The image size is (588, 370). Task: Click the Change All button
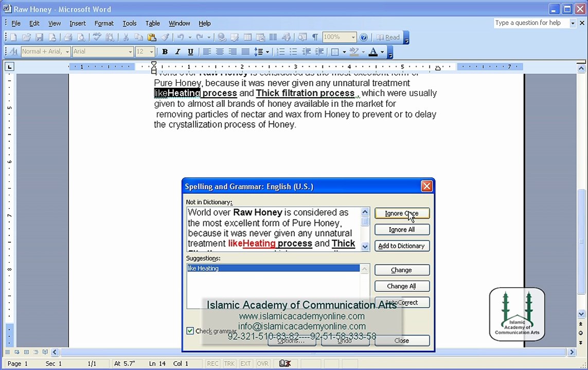(402, 286)
